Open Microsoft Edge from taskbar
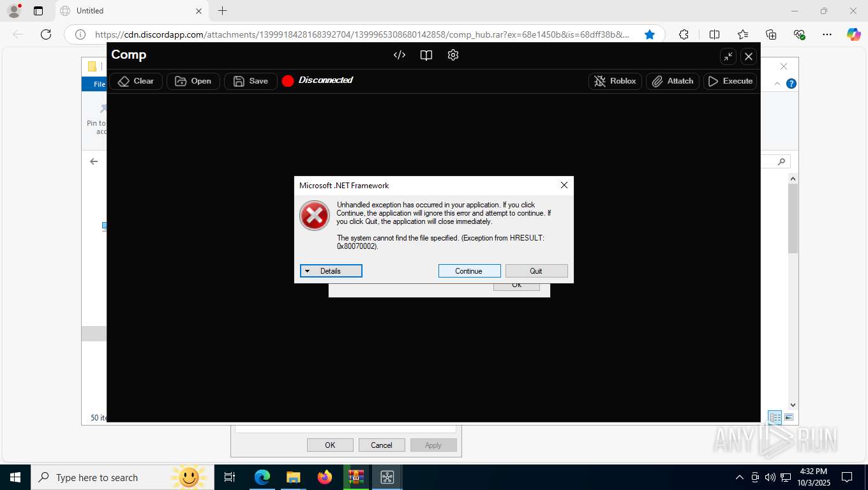The image size is (868, 490). click(x=262, y=477)
